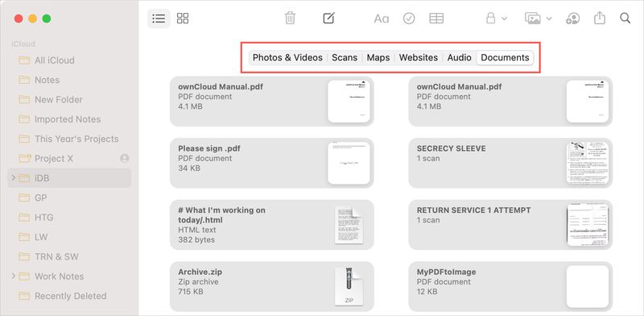644x316 pixels.
Task: Select the Websites tab
Action: tap(419, 57)
